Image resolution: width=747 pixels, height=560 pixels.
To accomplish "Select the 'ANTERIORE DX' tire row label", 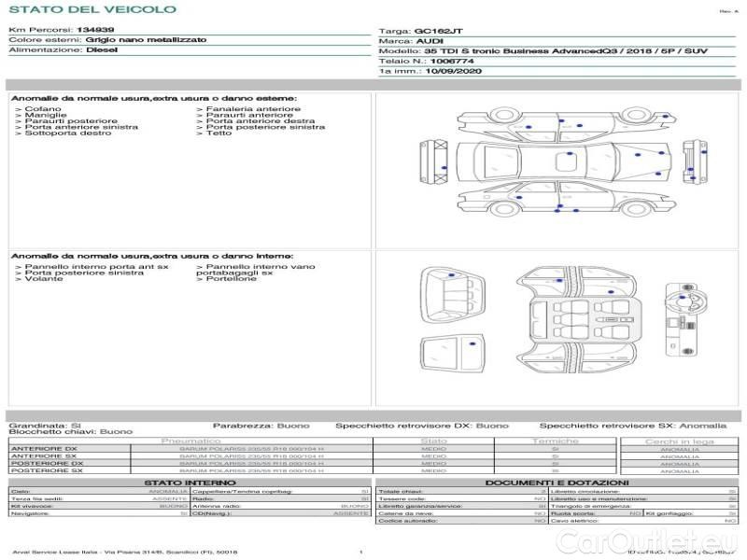I will 44,449.
